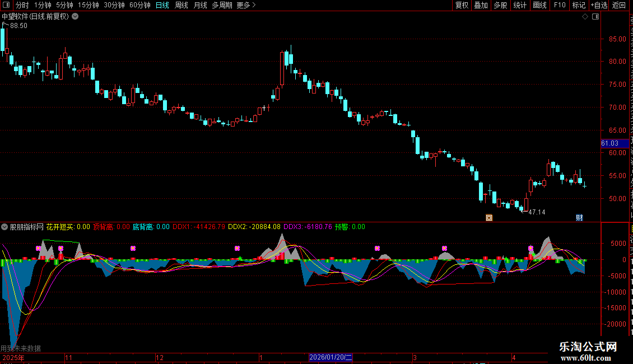Viewport: 633px width, 364px height.
Task: Click the 标记 mark button
Action: coord(579,5)
